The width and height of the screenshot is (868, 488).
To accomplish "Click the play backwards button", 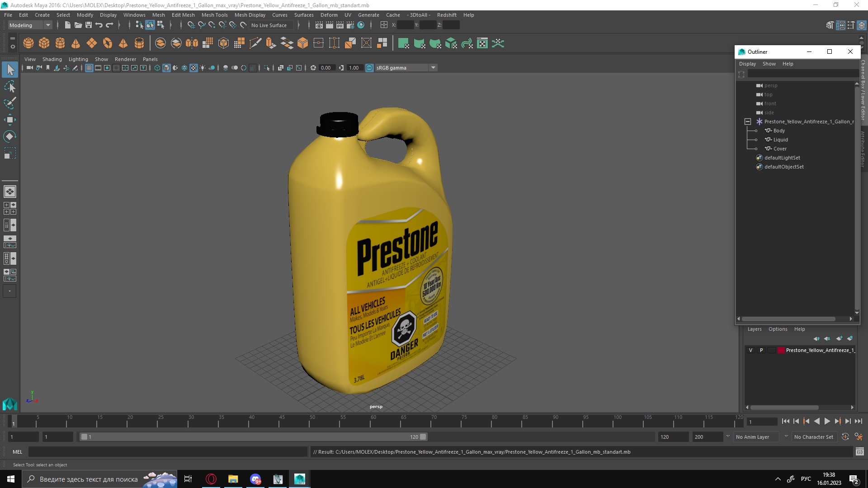I will tap(816, 421).
